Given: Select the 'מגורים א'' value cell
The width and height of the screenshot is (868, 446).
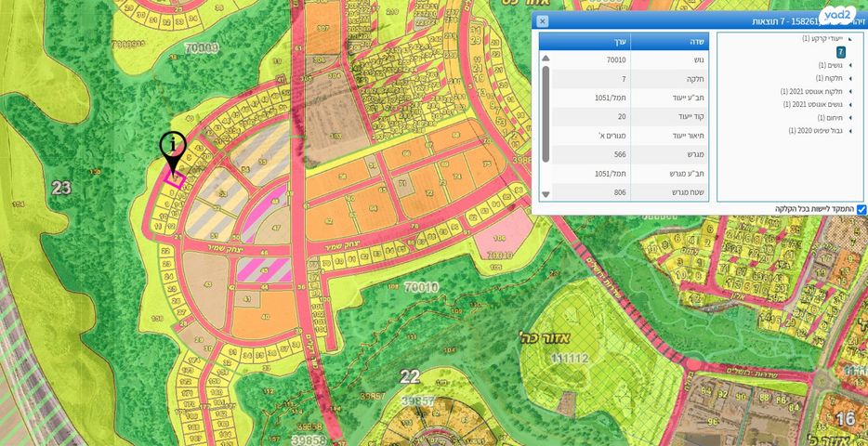Looking at the screenshot, I should [592, 136].
